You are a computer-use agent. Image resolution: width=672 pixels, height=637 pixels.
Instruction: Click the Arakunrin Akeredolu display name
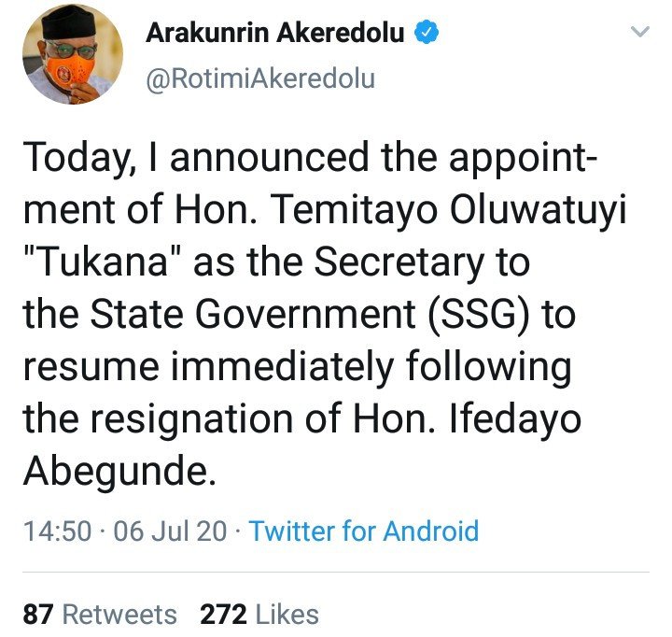point(275,33)
